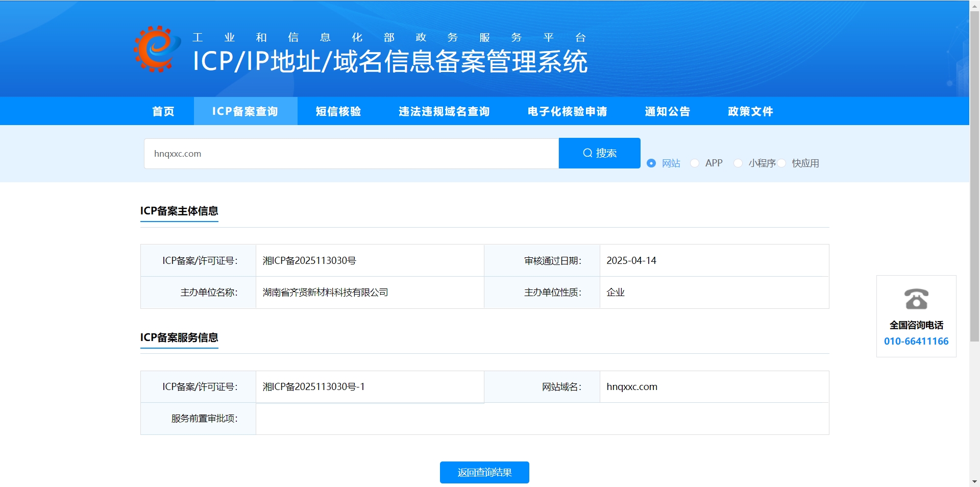Image resolution: width=980 pixels, height=487 pixels.
Task: Click approval date 2025-04-14
Action: tap(631, 260)
